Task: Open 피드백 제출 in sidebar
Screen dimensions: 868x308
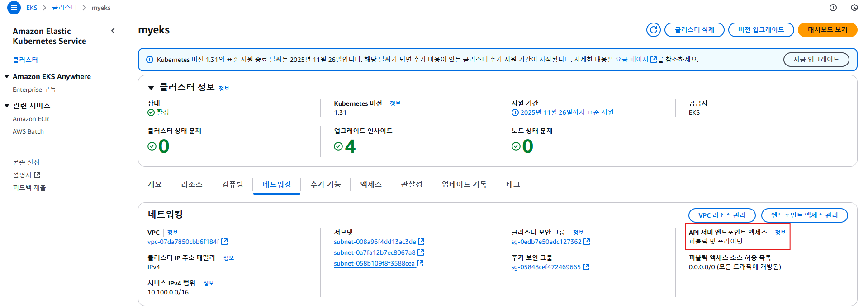Action: click(29, 187)
